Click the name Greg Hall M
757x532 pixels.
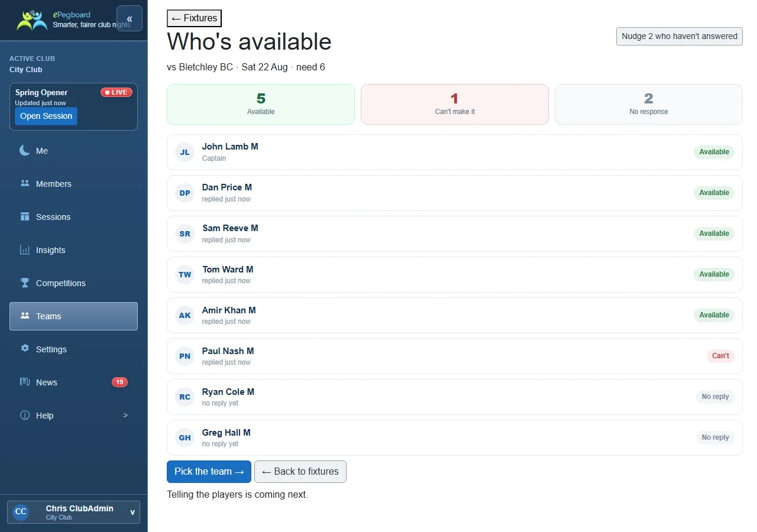pyautogui.click(x=227, y=433)
